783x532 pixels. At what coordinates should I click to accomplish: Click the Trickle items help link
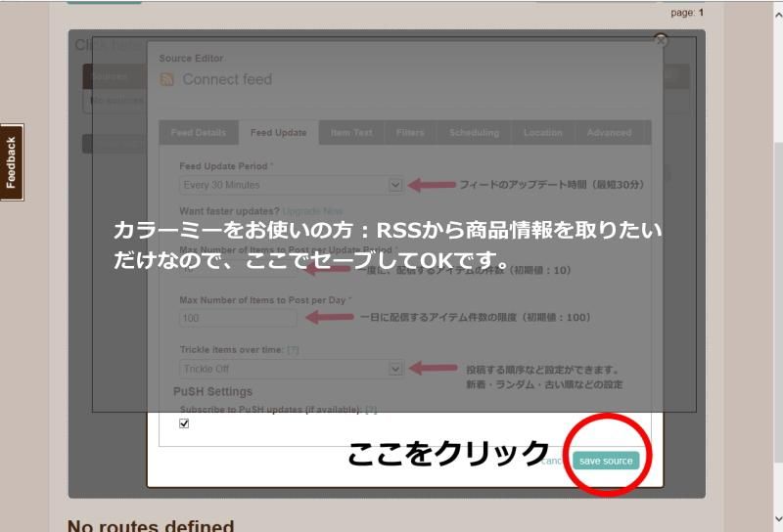pos(293,350)
